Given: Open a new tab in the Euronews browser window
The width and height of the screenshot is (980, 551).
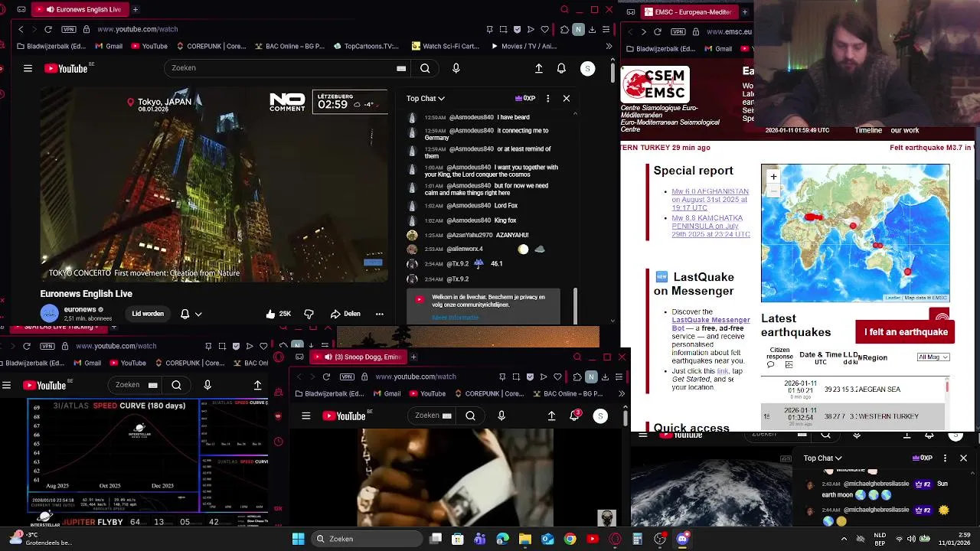Looking at the screenshot, I should coord(136,9).
